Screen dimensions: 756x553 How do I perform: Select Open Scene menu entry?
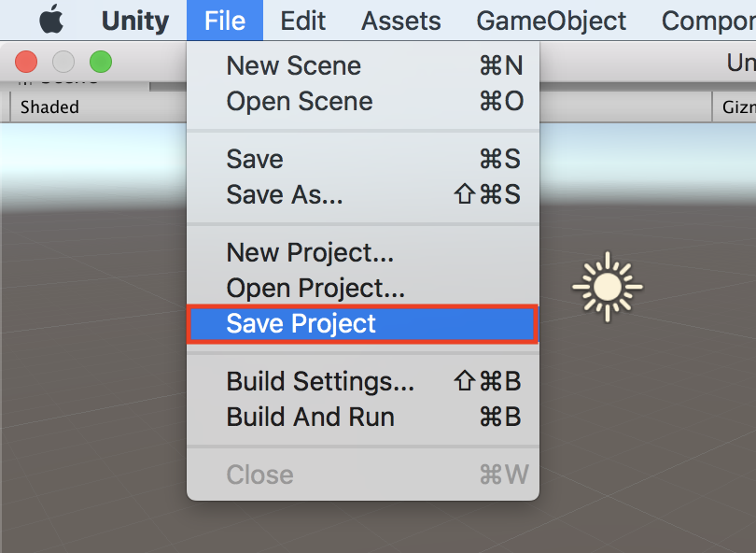pyautogui.click(x=299, y=101)
